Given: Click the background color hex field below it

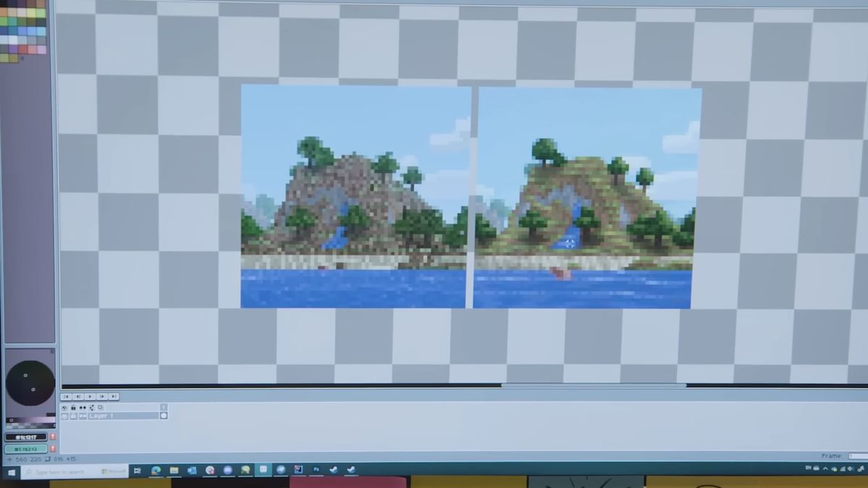Looking at the screenshot, I should (x=25, y=448).
